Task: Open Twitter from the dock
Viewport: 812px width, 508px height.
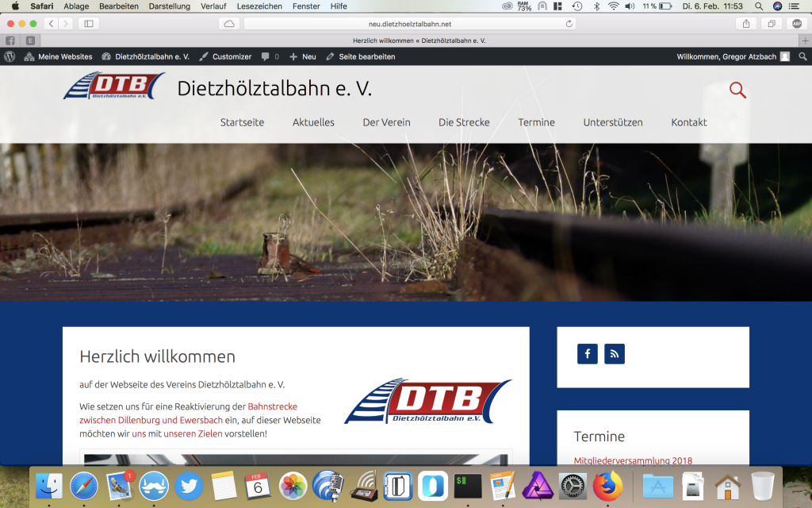Action: pyautogui.click(x=189, y=487)
